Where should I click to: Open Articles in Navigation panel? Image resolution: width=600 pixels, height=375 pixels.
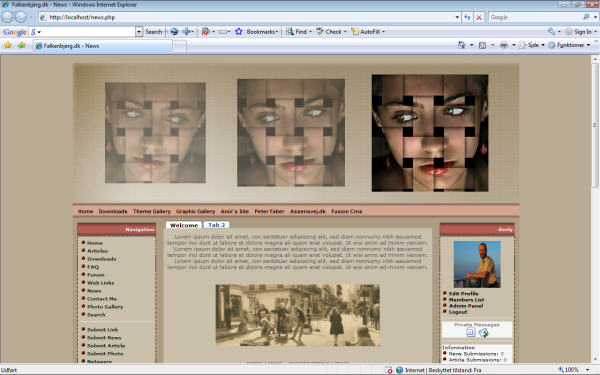pos(97,251)
